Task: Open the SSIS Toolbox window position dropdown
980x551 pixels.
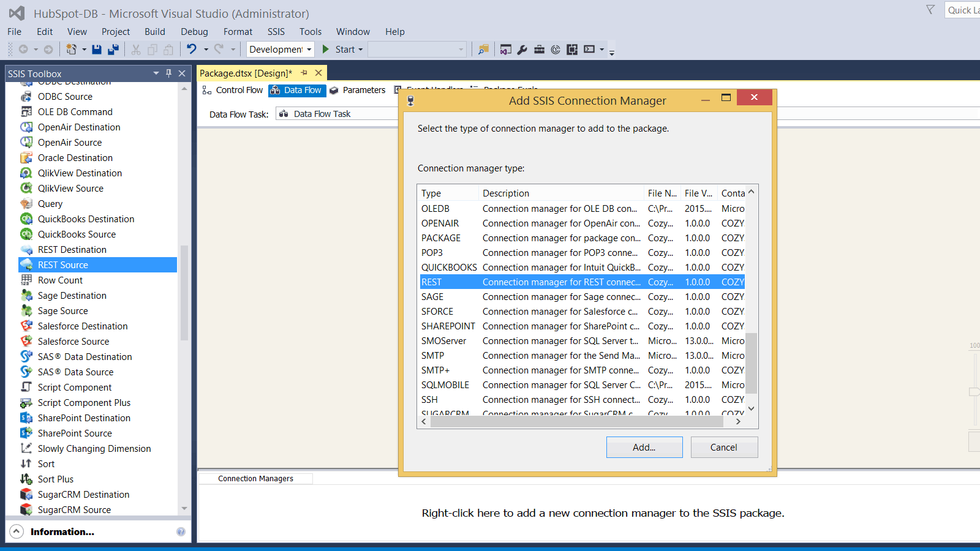Action: coord(156,73)
